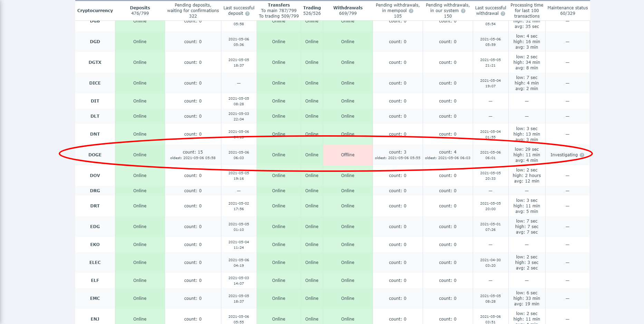Select DOGE pending deposits "count: 15"
The image size is (644, 324).
pos(193,152)
